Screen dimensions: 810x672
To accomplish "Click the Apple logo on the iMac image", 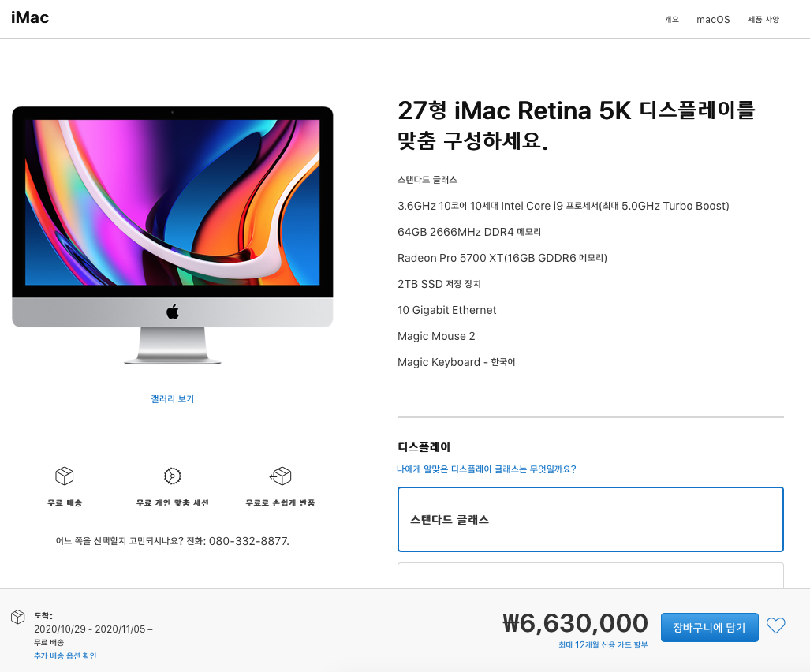I will tap(173, 312).
